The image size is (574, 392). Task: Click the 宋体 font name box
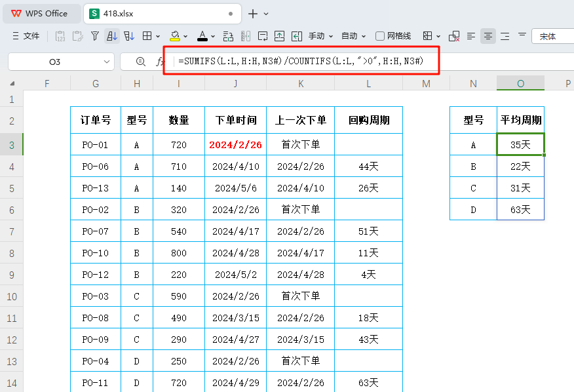pos(552,36)
